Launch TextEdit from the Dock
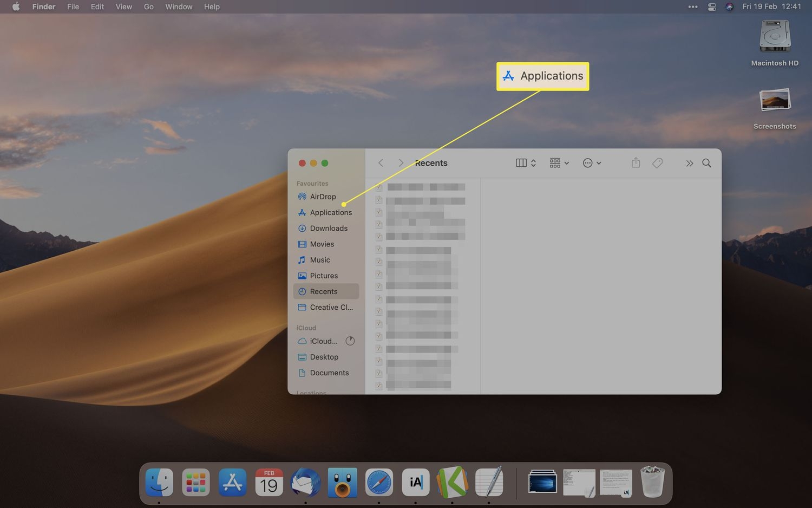The image size is (812, 508). (489, 482)
